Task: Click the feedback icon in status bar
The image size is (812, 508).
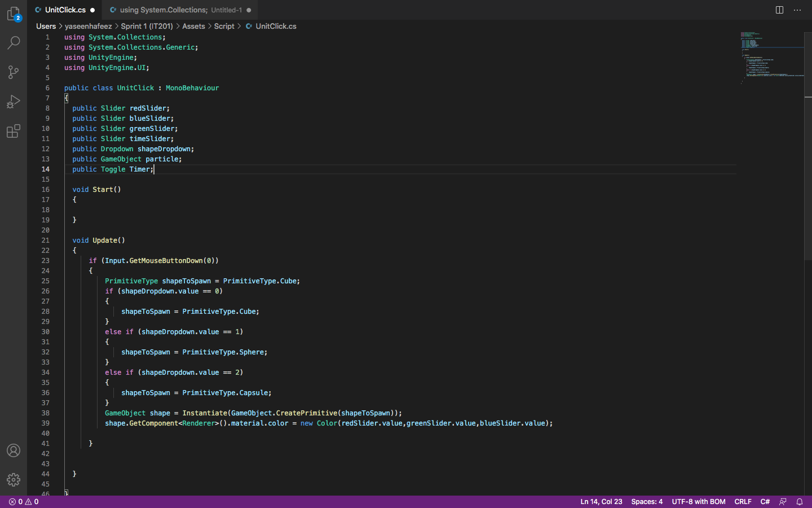Action: 783,502
